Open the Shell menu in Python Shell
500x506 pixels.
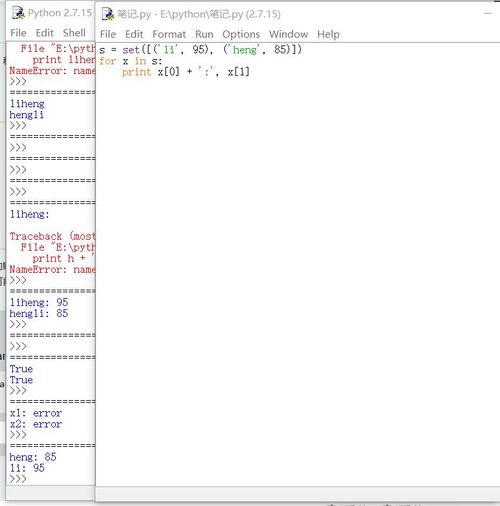pyautogui.click(x=74, y=33)
